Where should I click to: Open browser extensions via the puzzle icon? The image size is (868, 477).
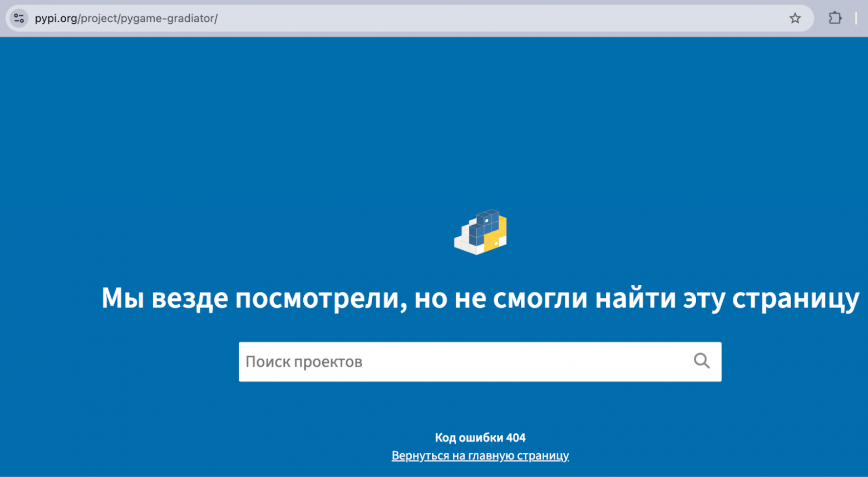(835, 18)
